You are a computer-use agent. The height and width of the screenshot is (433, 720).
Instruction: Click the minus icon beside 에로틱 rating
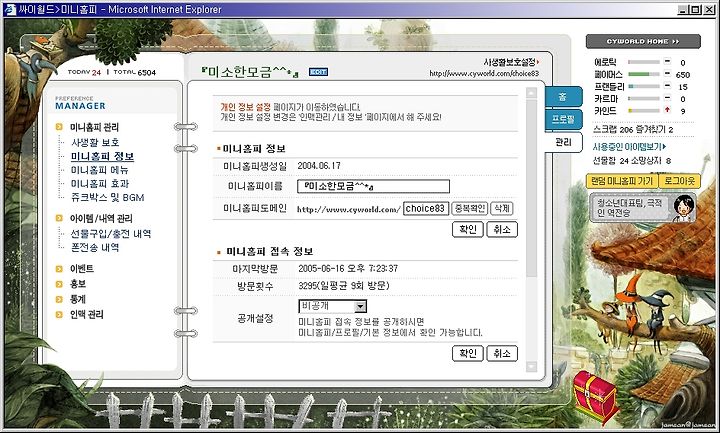click(x=667, y=62)
